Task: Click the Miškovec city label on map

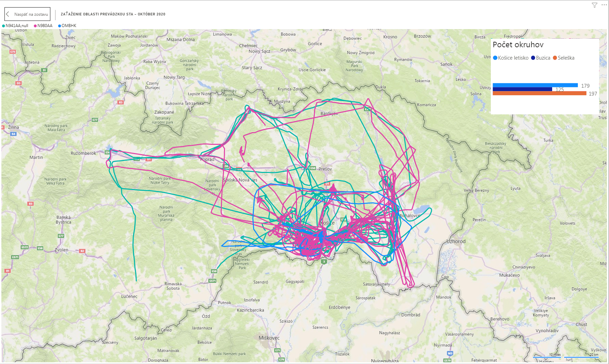Action: tap(269, 338)
